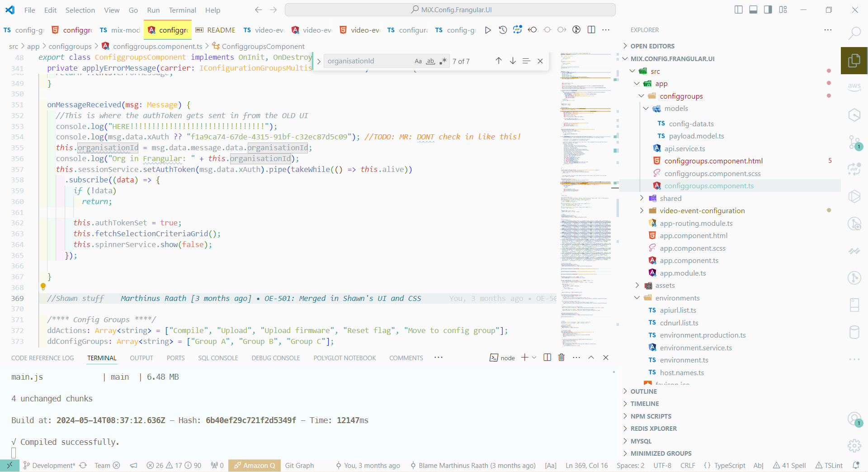Click Git Graph in the status bar
868x472 pixels.
pyautogui.click(x=299, y=465)
